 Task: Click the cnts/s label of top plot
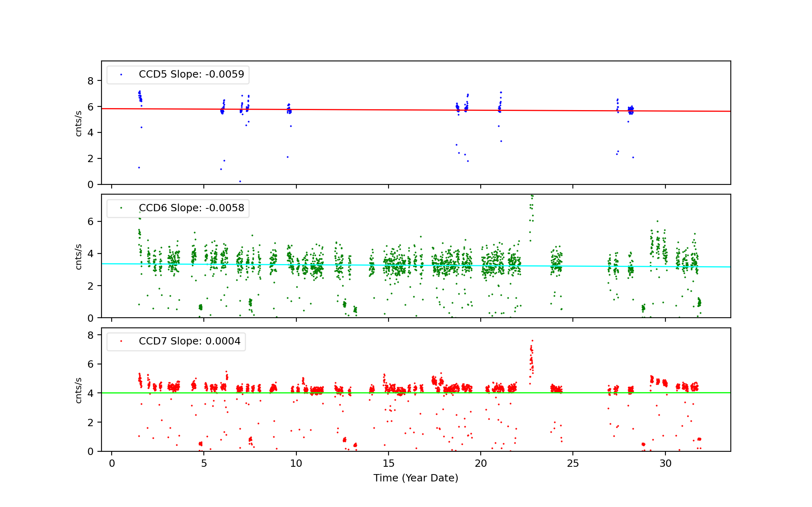(79, 123)
